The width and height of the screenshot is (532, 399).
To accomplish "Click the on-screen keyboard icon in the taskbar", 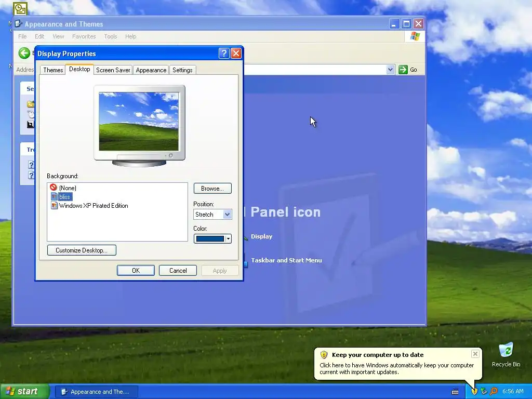I will [455, 392].
